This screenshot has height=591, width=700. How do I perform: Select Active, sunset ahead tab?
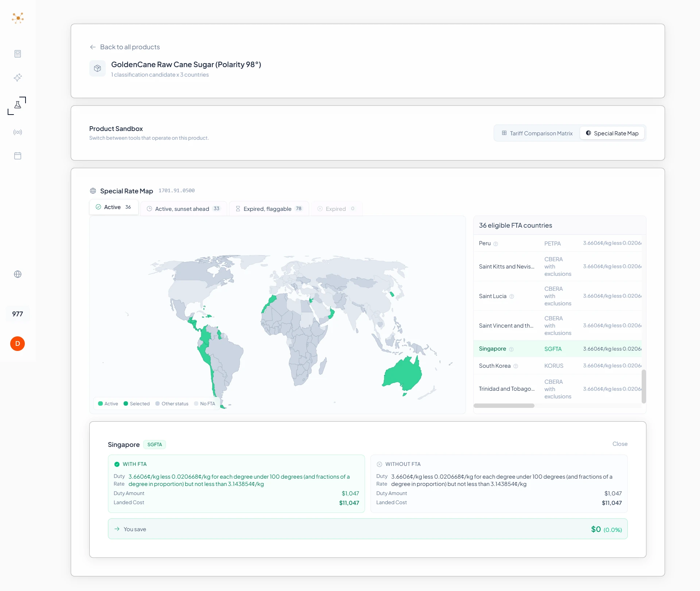[184, 209]
